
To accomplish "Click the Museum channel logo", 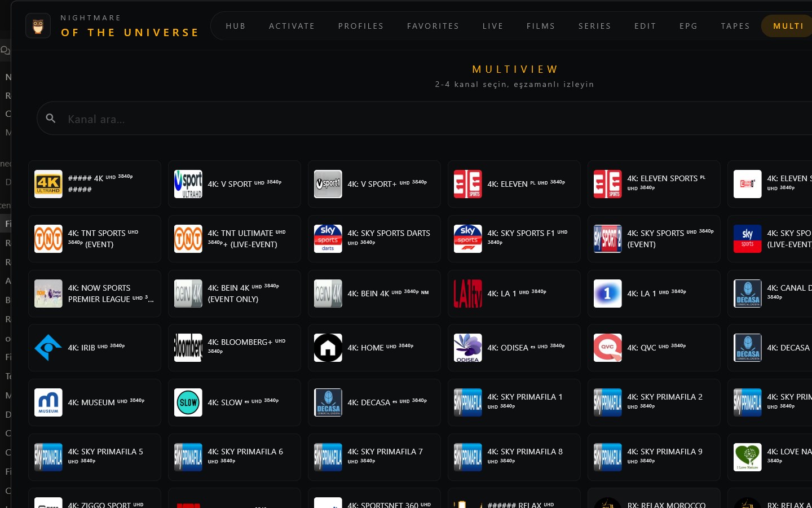I will [x=48, y=402].
